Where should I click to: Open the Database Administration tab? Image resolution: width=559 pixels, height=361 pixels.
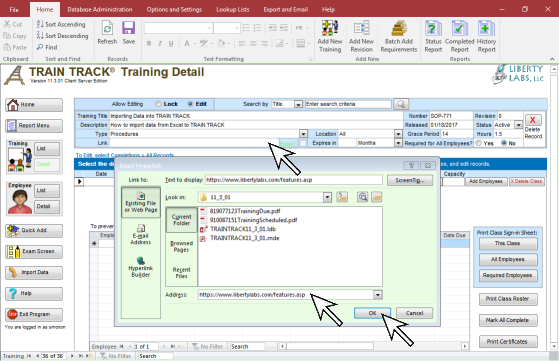pos(100,10)
